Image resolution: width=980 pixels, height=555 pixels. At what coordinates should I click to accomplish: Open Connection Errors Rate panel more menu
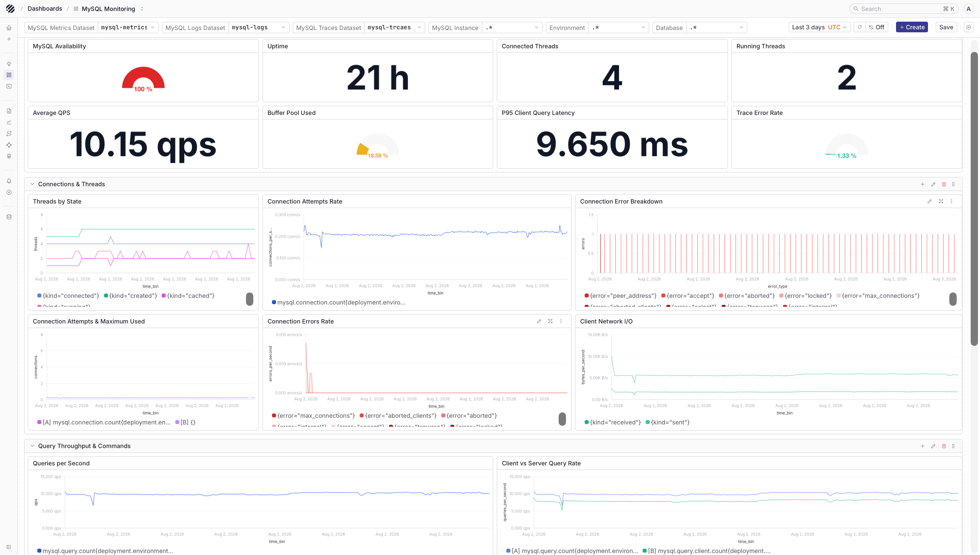(x=561, y=321)
